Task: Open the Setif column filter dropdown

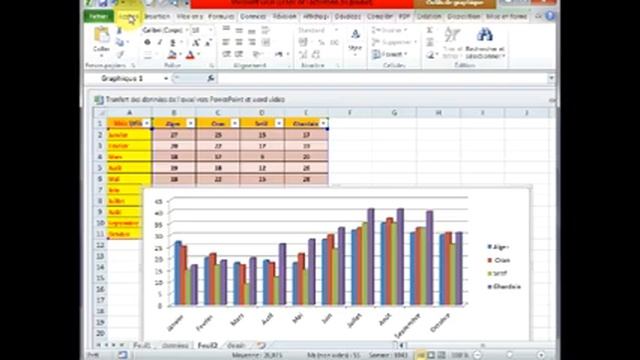Action: pos(279,123)
